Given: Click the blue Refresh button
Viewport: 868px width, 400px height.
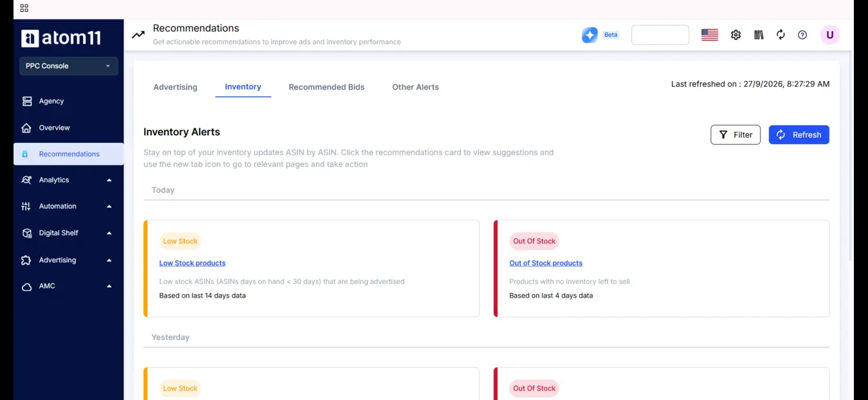Looking at the screenshot, I should (x=799, y=135).
